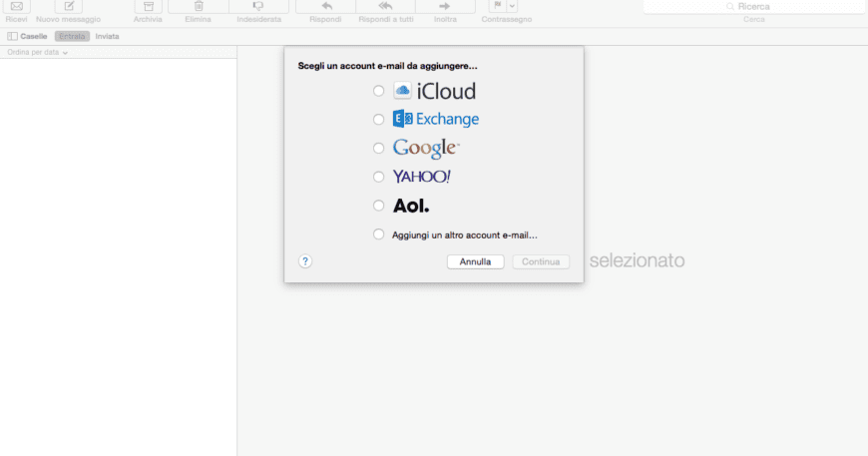
Task: Select Aggiungi un altro account e-mail radio
Action: [x=379, y=234]
